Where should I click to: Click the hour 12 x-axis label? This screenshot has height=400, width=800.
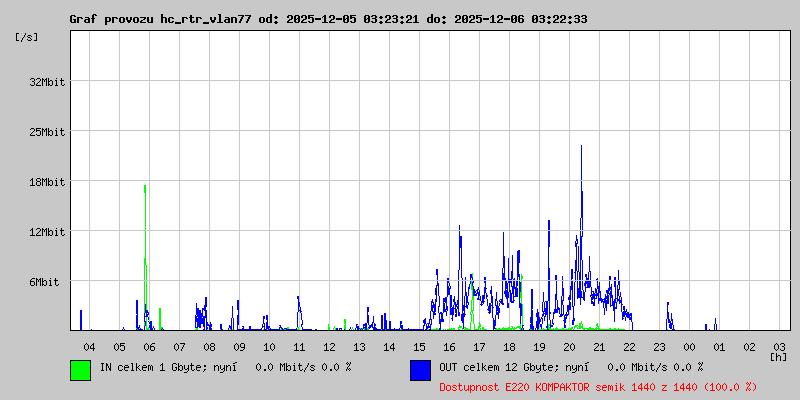[329, 345]
